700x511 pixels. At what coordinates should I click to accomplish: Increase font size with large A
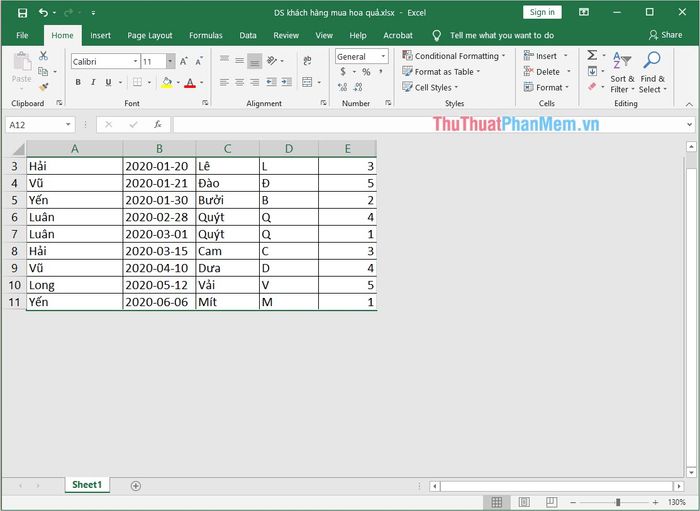[183, 62]
